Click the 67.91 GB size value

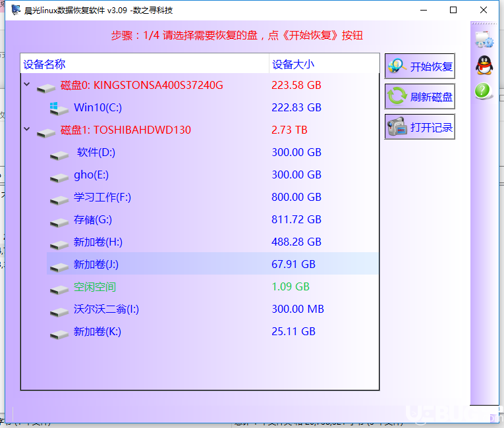click(293, 264)
